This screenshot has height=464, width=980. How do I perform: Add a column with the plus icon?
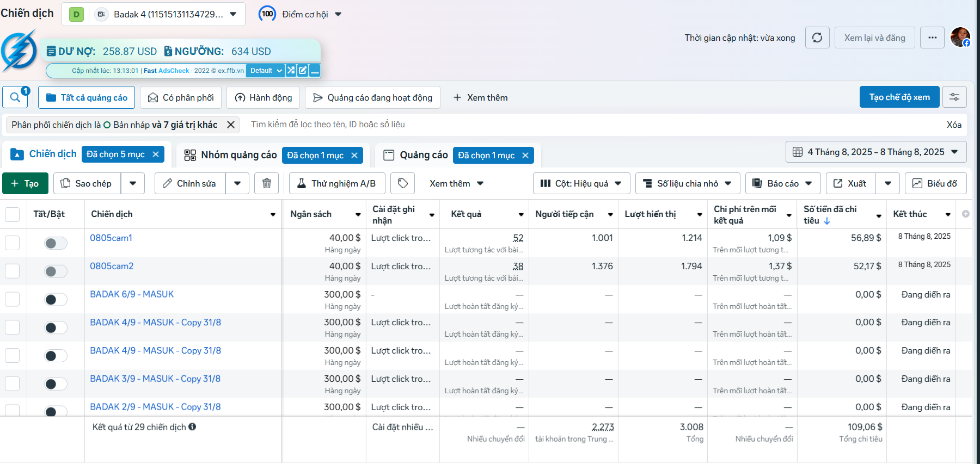965,214
